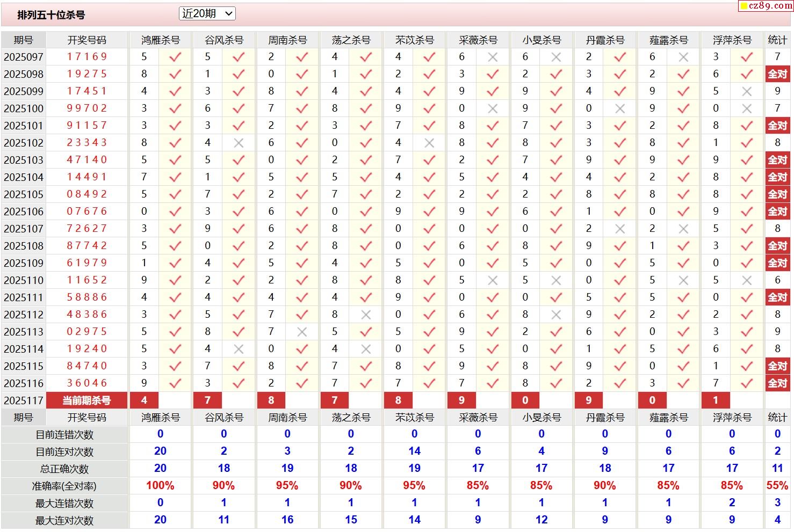Click the top 荡之杀号 column header

[351, 40]
